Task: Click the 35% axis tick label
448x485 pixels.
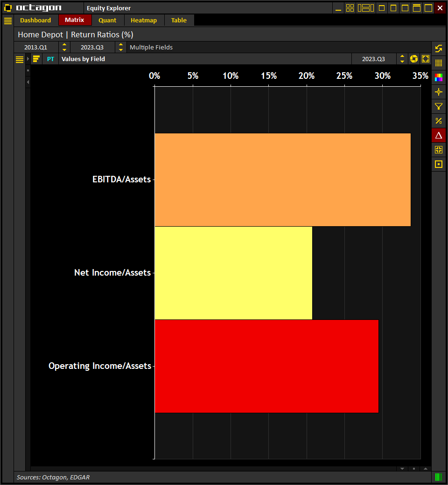Action: (420, 76)
